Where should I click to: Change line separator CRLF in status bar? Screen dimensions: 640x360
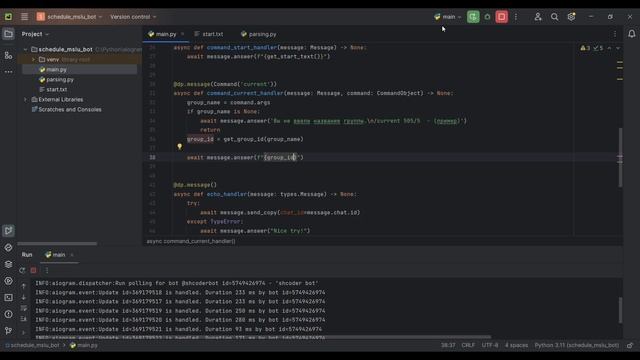pos(468,345)
